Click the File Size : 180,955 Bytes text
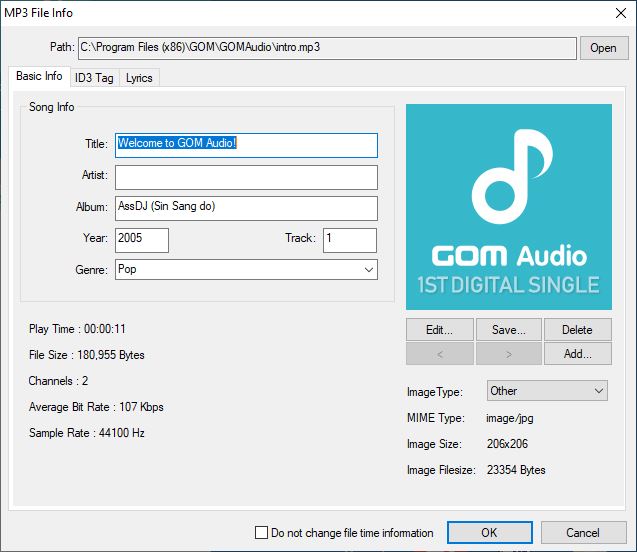Viewport: 637px width, 552px height. click(x=87, y=355)
